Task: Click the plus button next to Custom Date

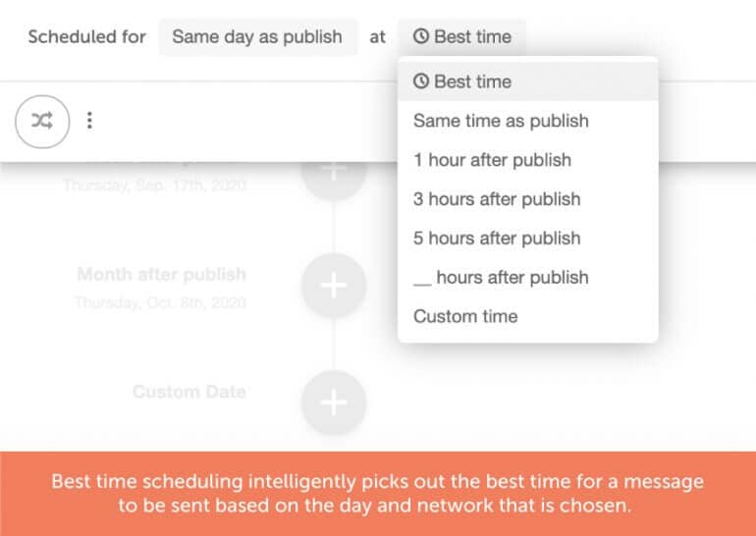Action: [334, 402]
